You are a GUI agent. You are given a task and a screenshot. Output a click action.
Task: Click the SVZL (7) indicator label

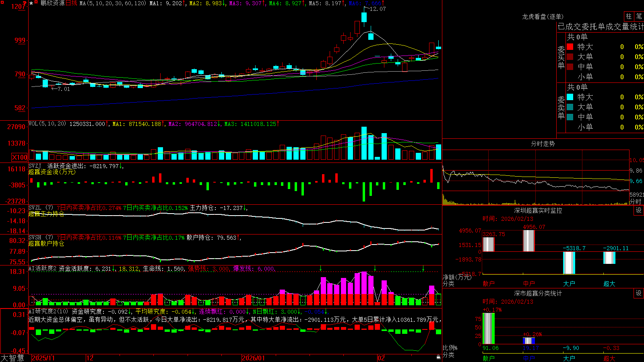pos(41,208)
